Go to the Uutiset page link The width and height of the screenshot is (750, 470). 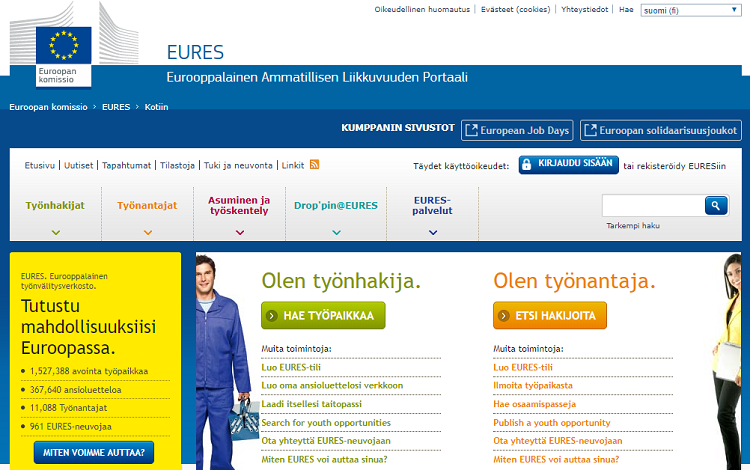(x=80, y=165)
